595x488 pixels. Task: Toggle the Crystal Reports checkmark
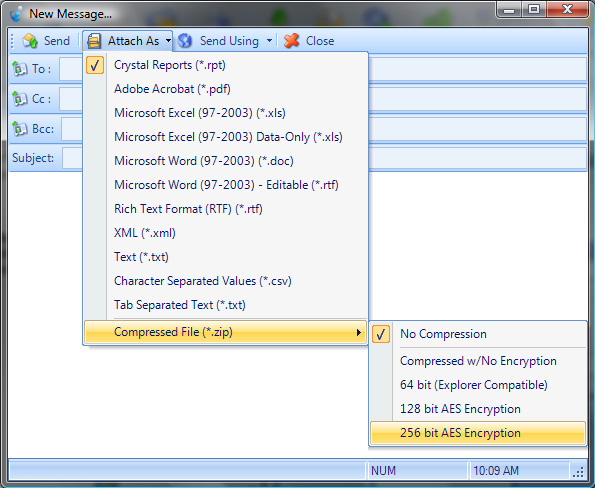point(95,65)
